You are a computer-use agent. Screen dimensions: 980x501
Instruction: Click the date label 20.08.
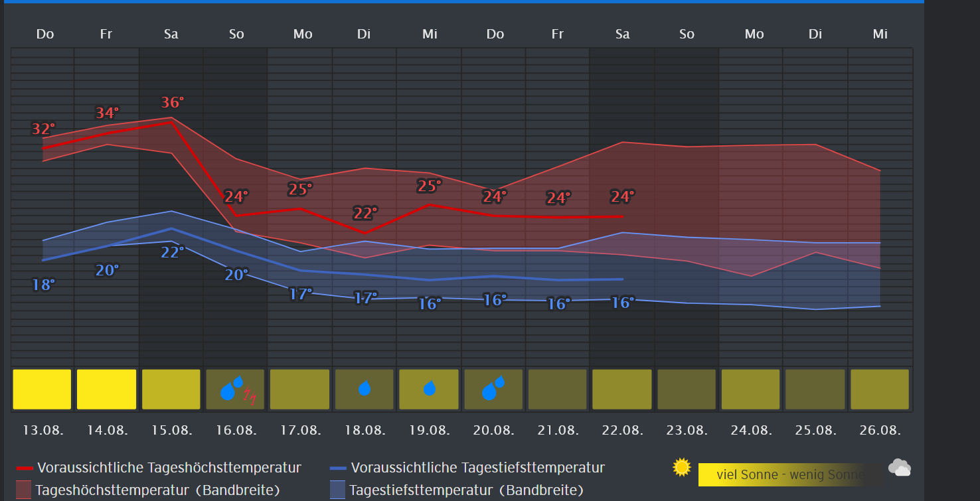493,430
